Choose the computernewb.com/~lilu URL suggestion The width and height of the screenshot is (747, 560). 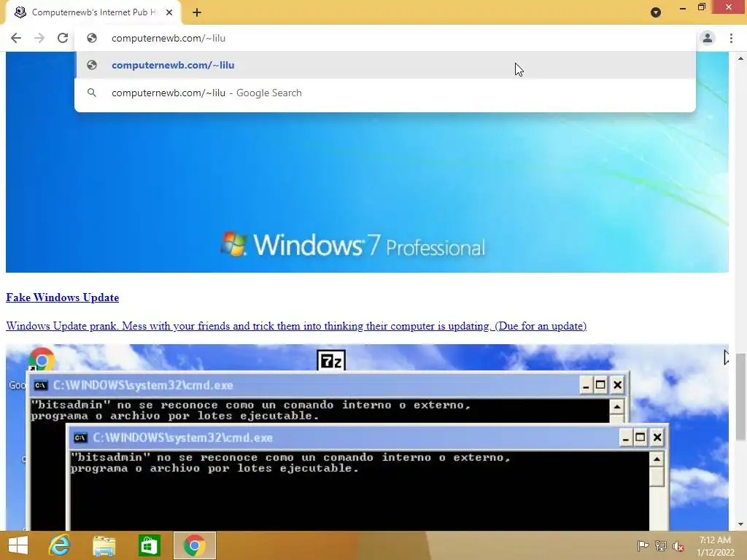(385, 65)
